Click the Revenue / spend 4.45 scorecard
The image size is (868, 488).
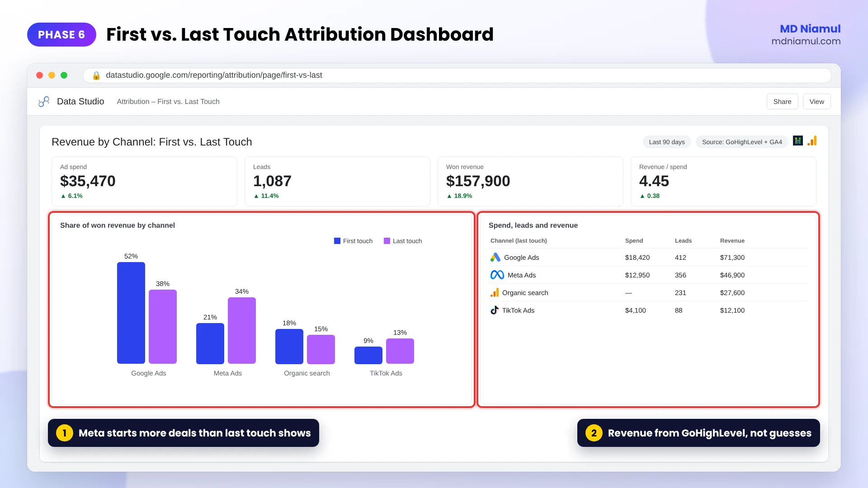[x=723, y=181]
